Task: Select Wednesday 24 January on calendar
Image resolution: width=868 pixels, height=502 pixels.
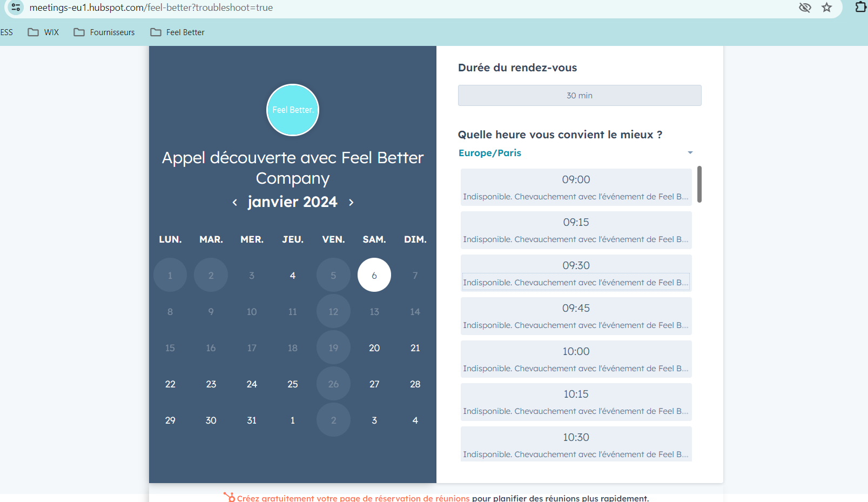Action: (252, 384)
